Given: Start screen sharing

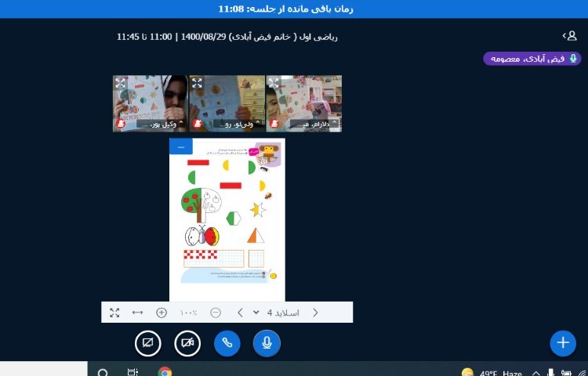Looking at the screenshot, I should 148,343.
